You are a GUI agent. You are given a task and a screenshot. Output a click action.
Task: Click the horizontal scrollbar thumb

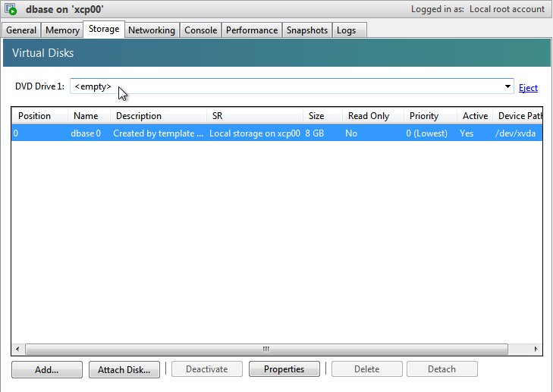[266, 349]
